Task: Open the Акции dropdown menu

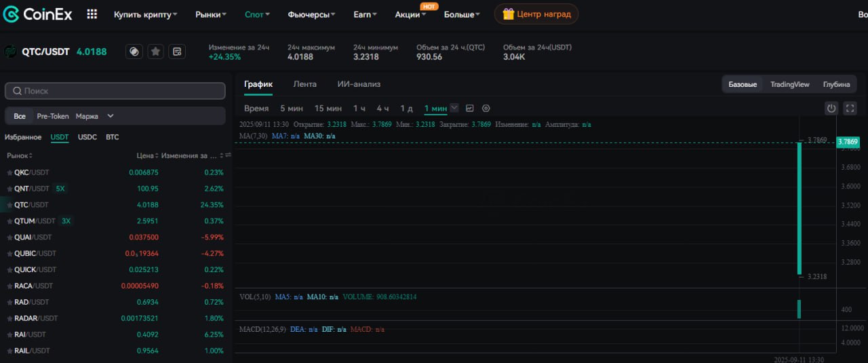Action: tap(411, 14)
